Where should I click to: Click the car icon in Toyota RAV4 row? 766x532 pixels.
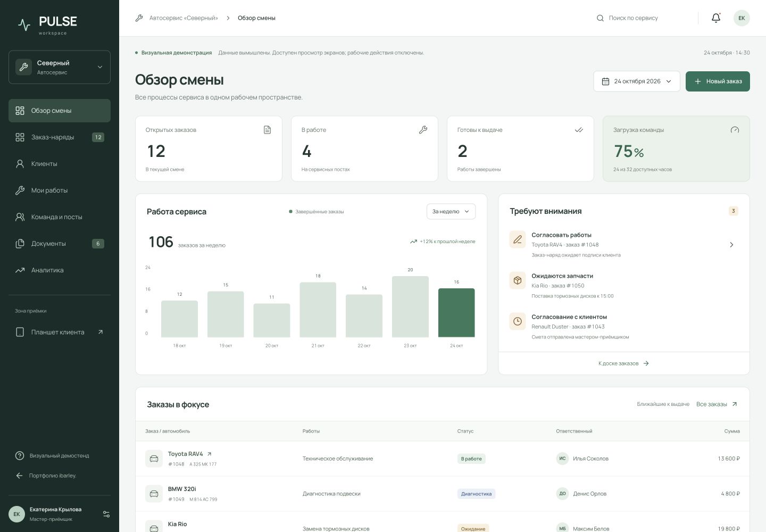coord(154,459)
